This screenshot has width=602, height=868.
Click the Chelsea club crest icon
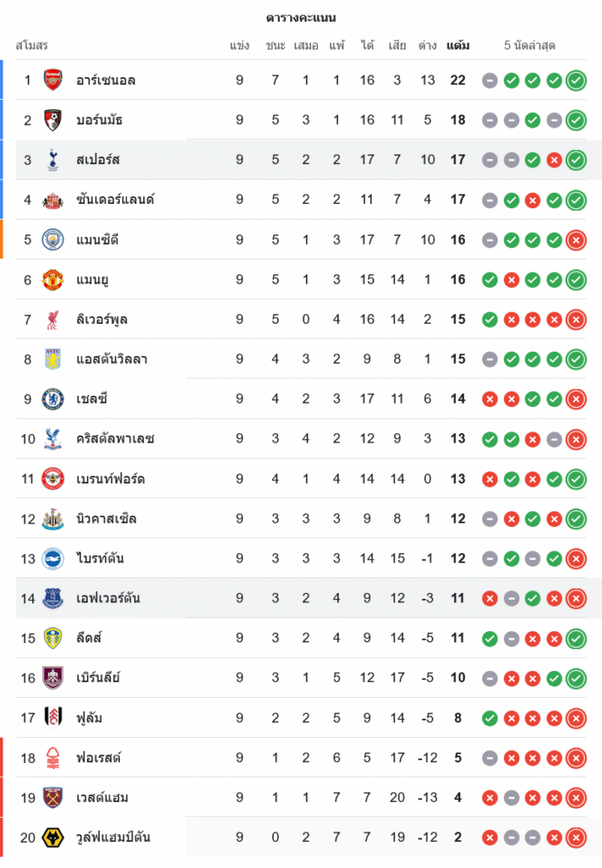[53, 399]
